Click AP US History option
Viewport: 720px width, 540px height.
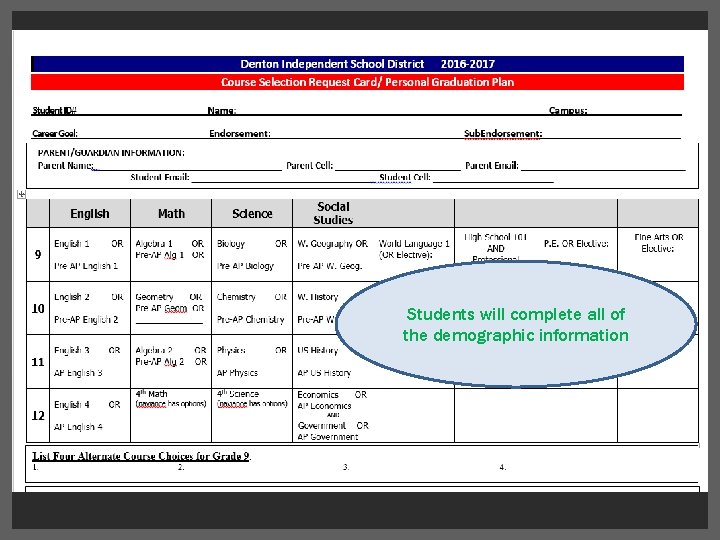point(324,373)
